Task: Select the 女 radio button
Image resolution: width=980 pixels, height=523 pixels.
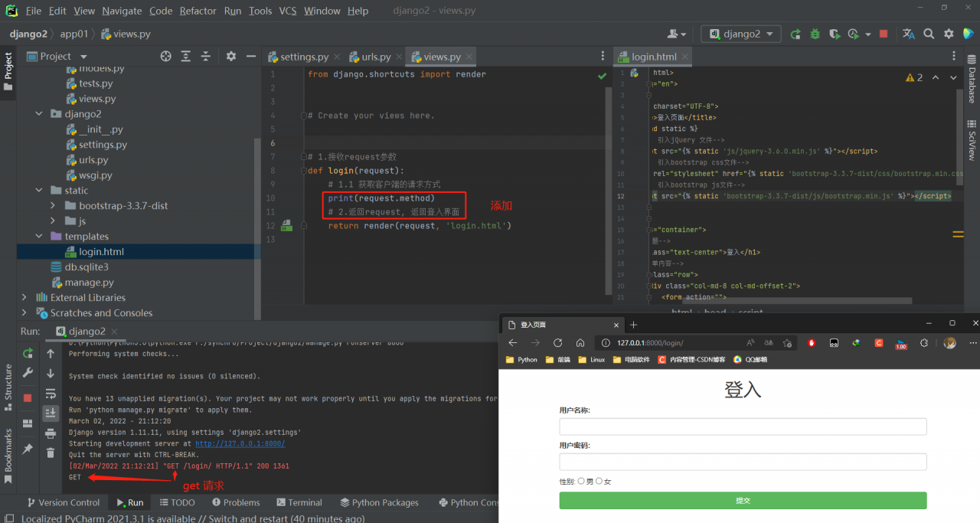Action: (599, 481)
